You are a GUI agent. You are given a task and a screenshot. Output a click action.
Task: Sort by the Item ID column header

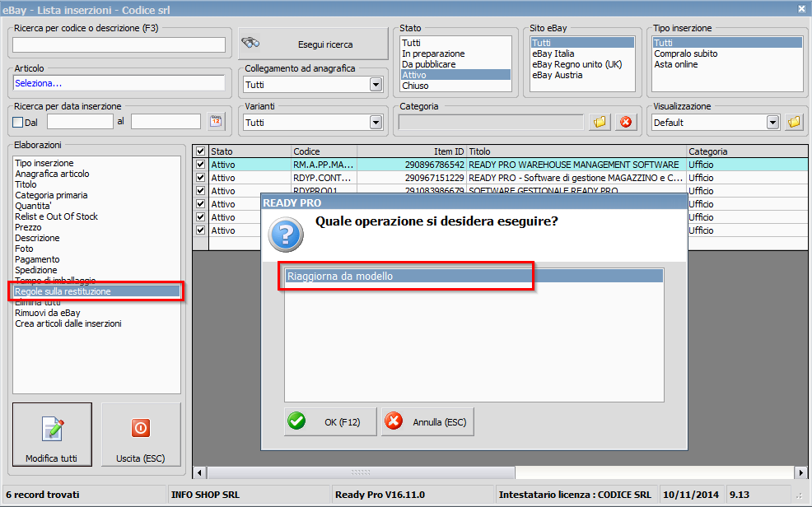tap(412, 151)
